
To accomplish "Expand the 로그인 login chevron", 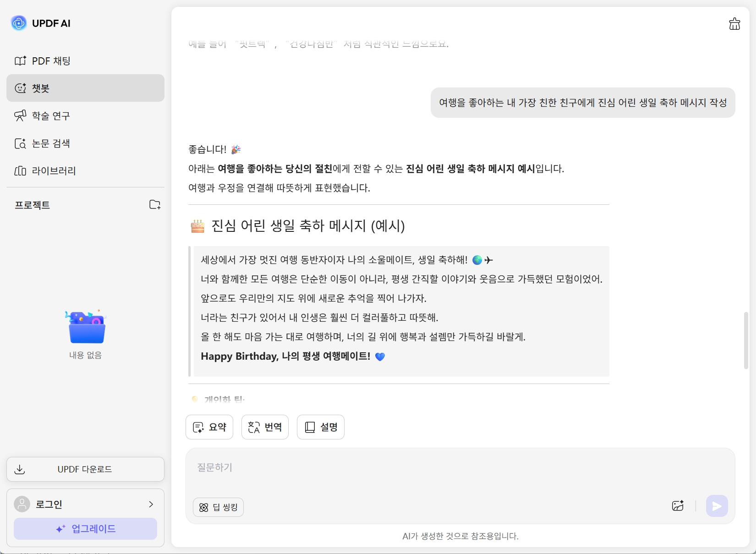I will click(151, 504).
